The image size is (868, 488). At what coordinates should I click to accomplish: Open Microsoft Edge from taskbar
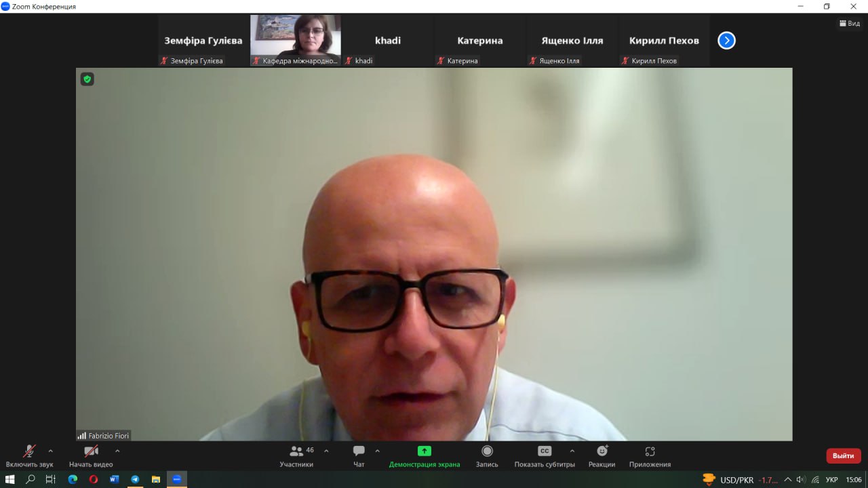point(73,479)
